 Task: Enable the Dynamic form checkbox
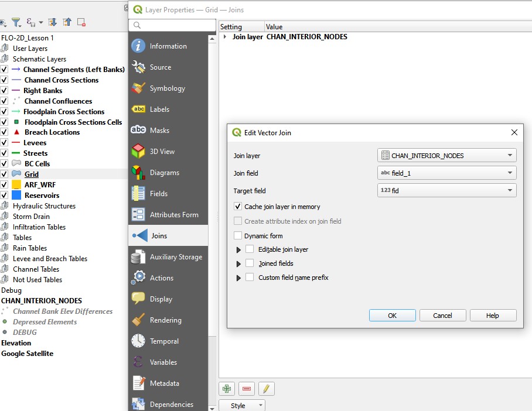(x=238, y=236)
